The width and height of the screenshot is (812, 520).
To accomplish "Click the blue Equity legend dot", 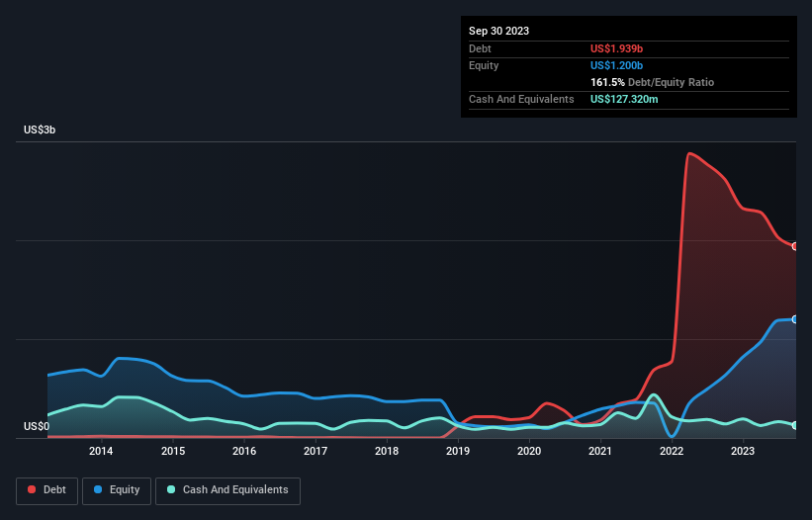I will 98,489.
